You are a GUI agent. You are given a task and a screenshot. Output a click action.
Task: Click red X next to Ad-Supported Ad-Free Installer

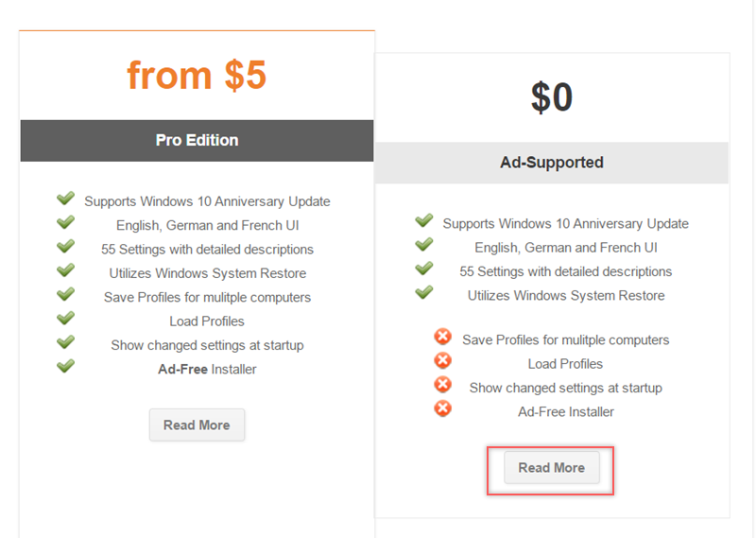click(x=442, y=408)
